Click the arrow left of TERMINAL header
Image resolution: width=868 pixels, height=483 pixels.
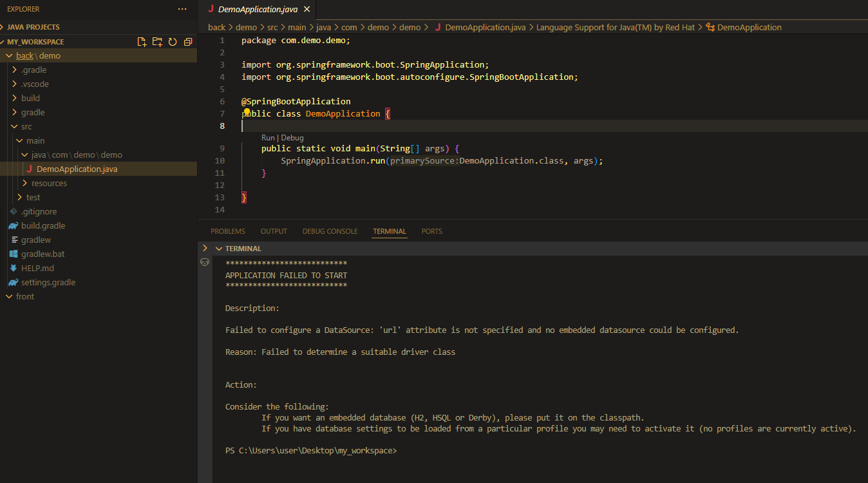coord(205,248)
